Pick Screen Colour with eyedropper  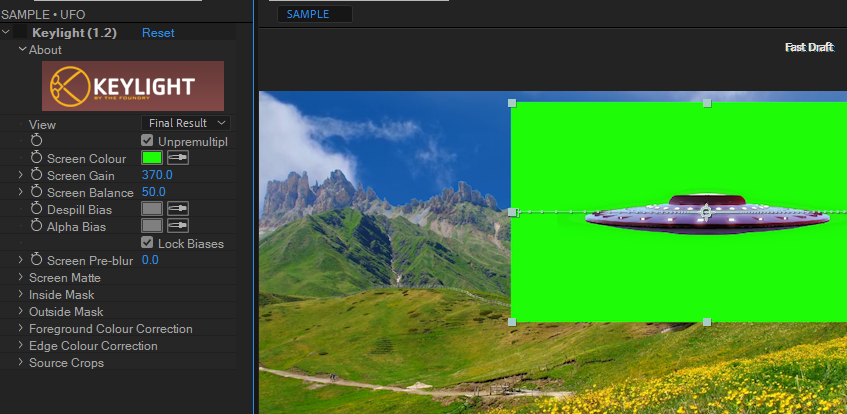pos(178,158)
